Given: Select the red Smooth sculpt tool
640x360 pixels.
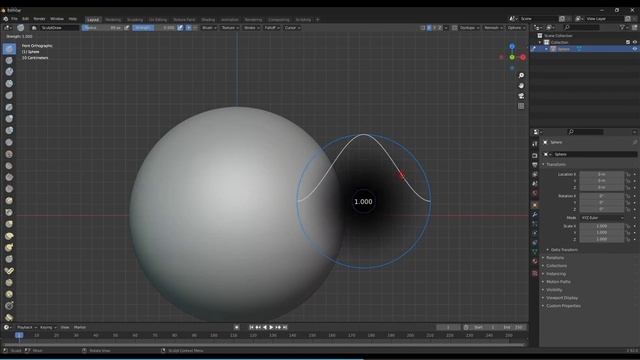Looking at the screenshot, I should tap(9, 154).
